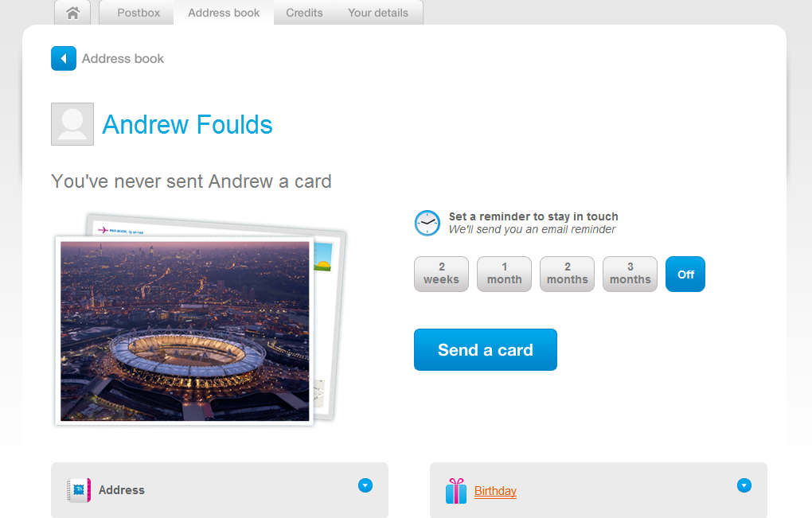Open the Birthday link
Screen dimensions: 812x518
tap(495, 491)
